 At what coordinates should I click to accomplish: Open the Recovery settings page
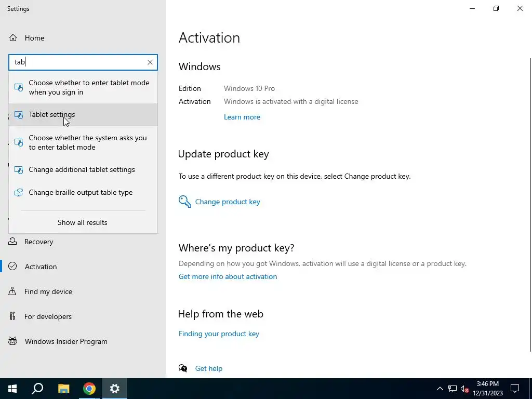coord(83,242)
